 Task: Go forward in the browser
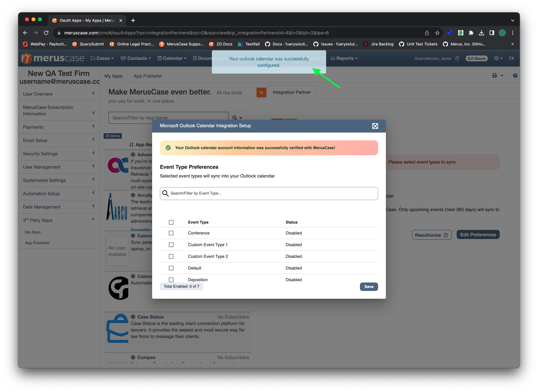[x=36, y=33]
